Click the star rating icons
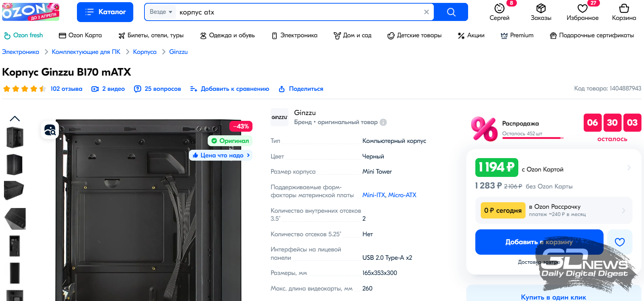 (25, 89)
